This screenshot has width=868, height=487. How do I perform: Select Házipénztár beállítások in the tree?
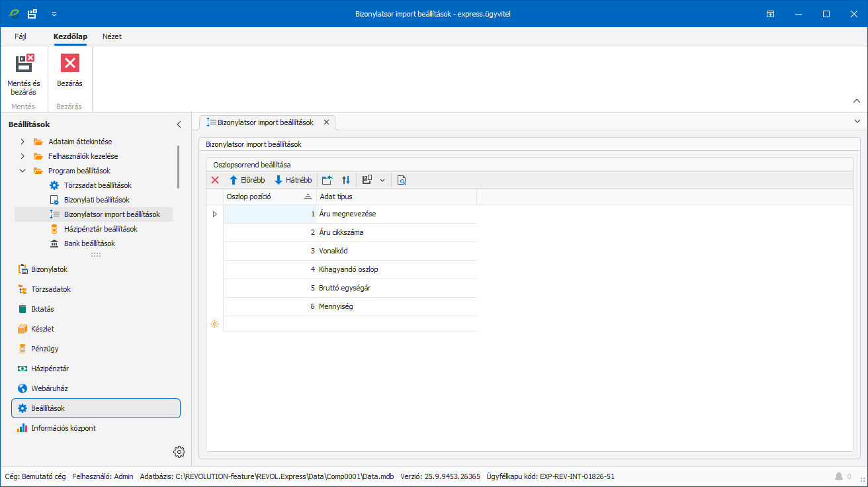pos(101,229)
